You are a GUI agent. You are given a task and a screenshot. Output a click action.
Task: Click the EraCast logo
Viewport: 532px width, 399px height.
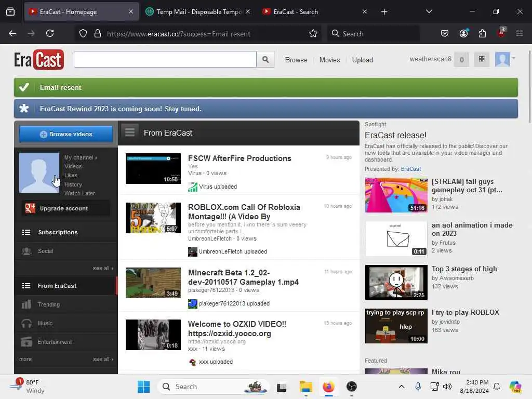tap(38, 60)
